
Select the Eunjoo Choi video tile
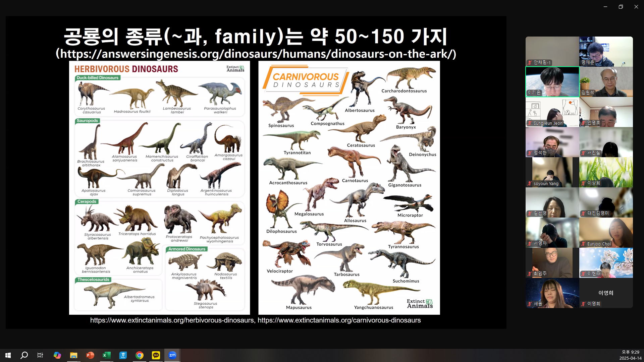click(x=606, y=233)
